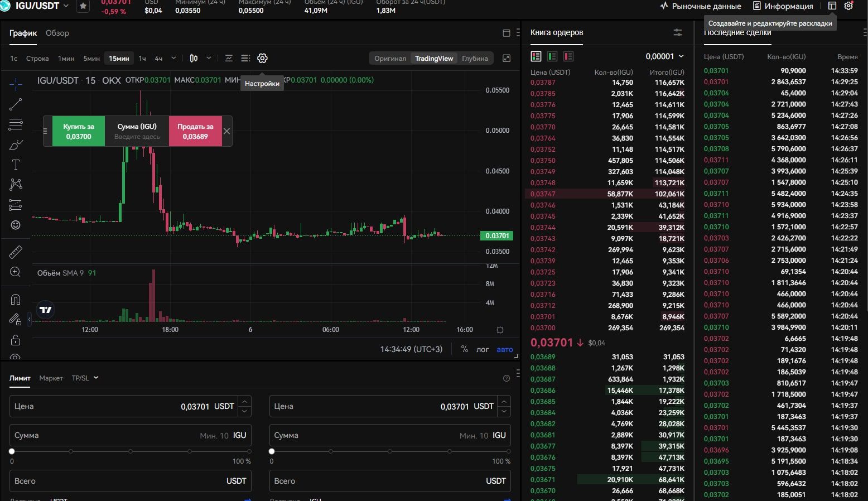Viewport: 868px width, 501px height.
Task: Click the buy amount percentage slider handle
Action: click(12, 451)
